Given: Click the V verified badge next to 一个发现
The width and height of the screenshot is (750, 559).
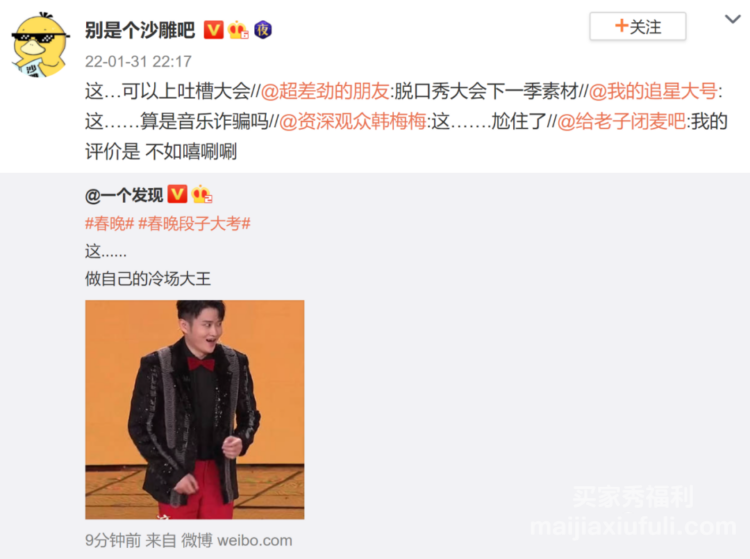Looking at the screenshot, I should (x=177, y=194).
